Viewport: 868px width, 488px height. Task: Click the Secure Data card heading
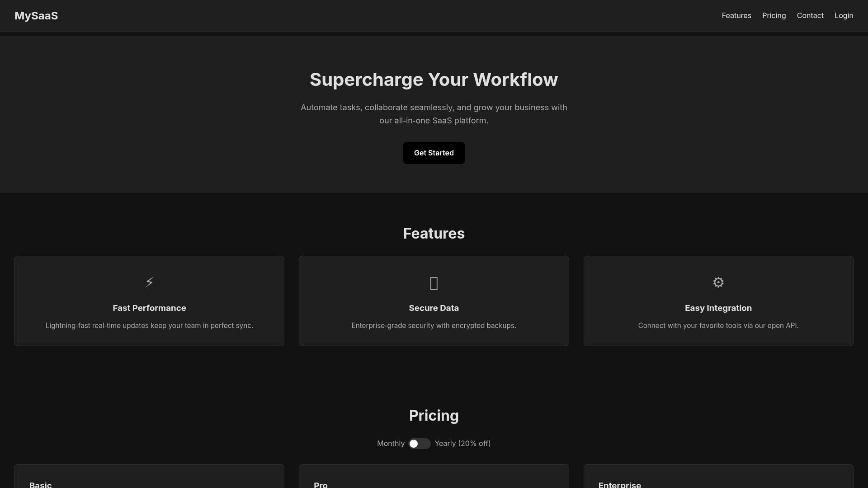coord(434,308)
